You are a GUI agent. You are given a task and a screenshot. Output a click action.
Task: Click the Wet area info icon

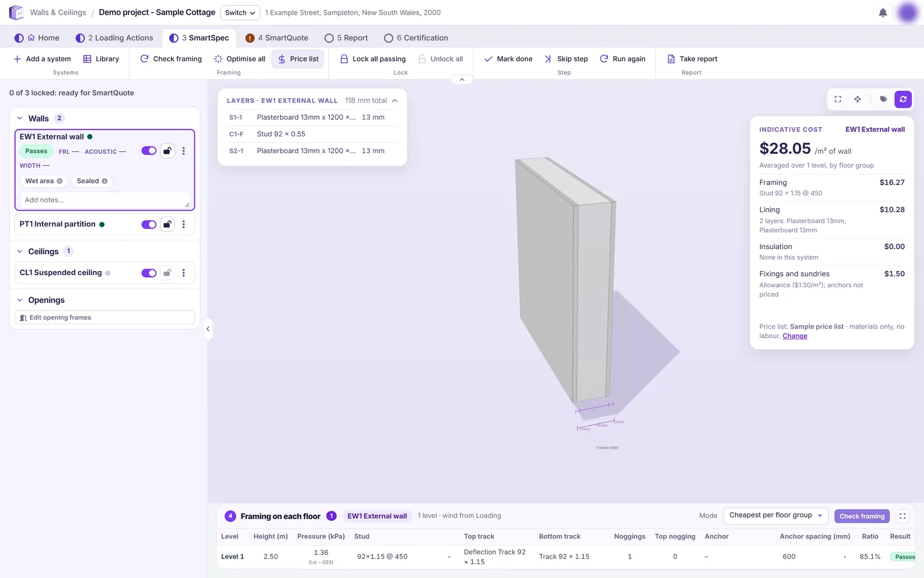tap(59, 181)
